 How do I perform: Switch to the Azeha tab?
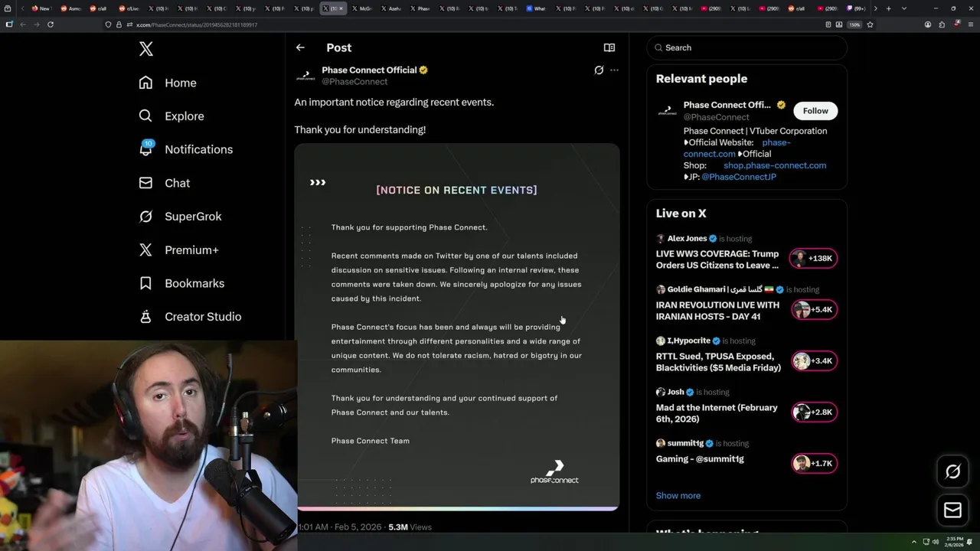391,8
